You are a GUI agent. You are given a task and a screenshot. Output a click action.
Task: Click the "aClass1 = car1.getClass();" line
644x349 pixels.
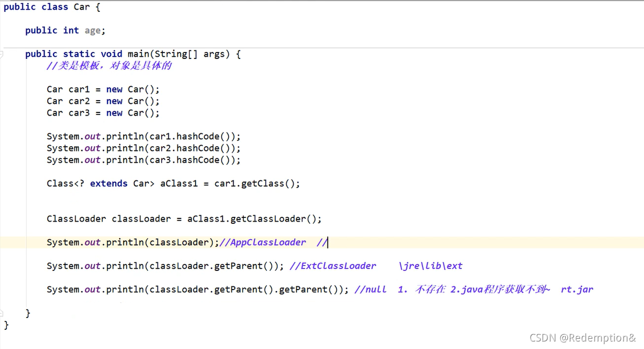tap(174, 184)
